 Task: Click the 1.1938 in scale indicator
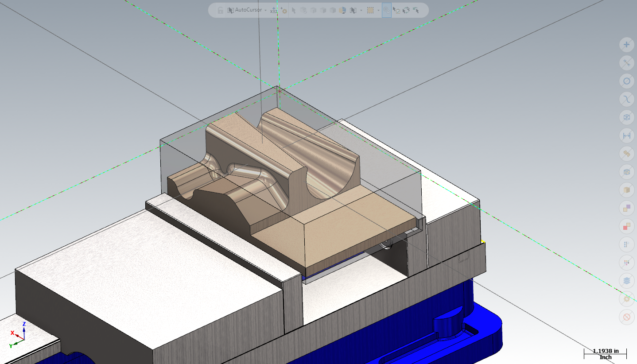605,353
